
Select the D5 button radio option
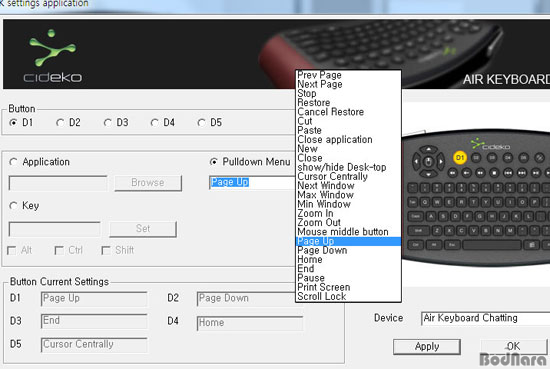202,123
